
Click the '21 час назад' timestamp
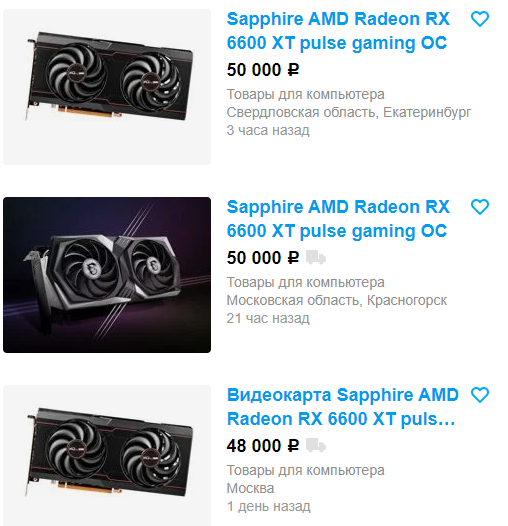click(x=268, y=318)
